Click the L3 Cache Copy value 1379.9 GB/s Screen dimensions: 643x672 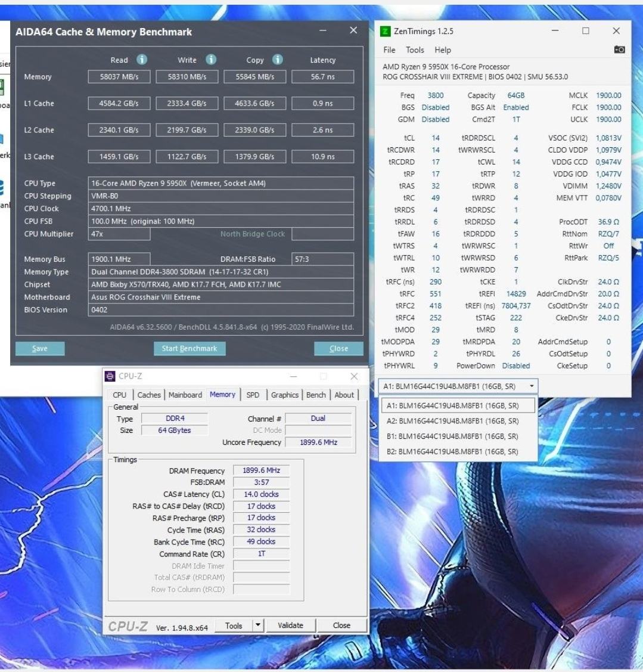(255, 156)
